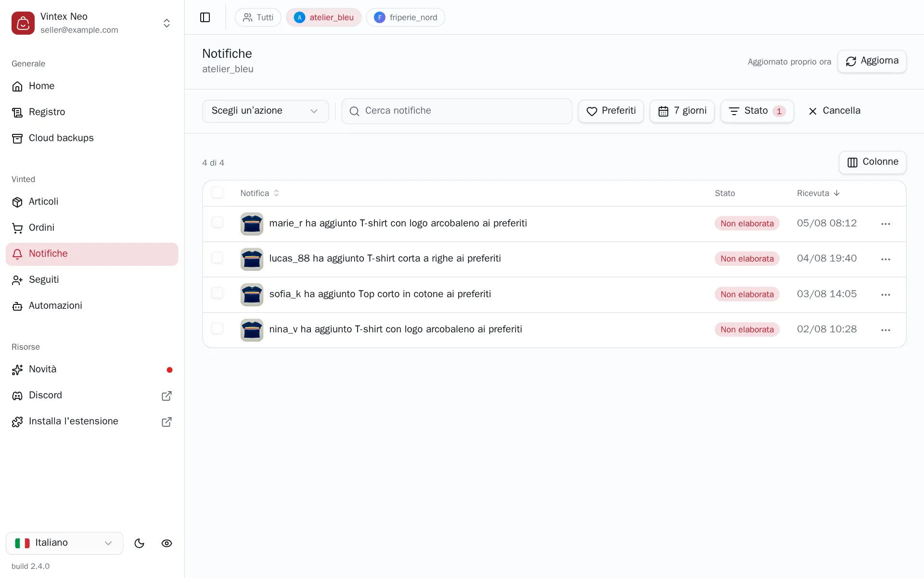Click the Home icon in sidebar

17,86
